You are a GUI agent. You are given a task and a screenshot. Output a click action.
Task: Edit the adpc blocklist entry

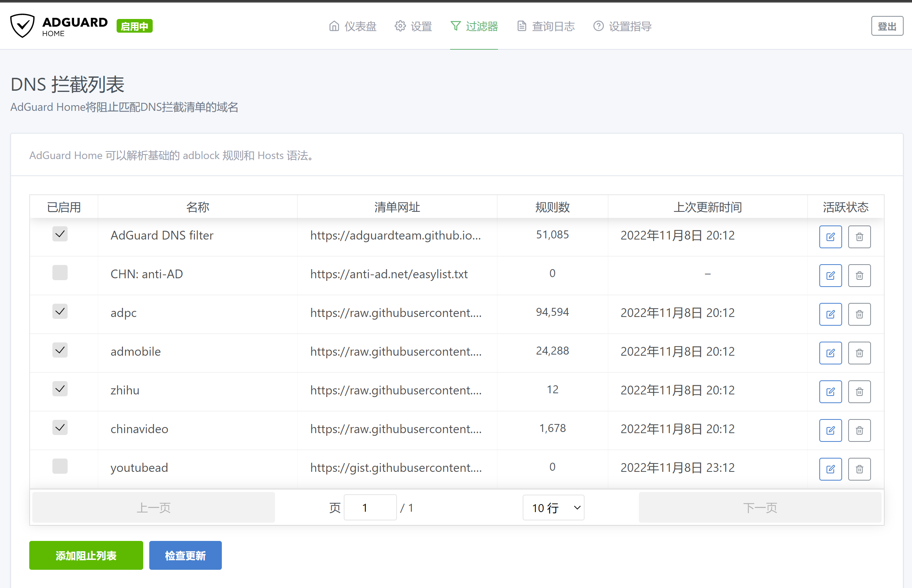[x=830, y=314]
